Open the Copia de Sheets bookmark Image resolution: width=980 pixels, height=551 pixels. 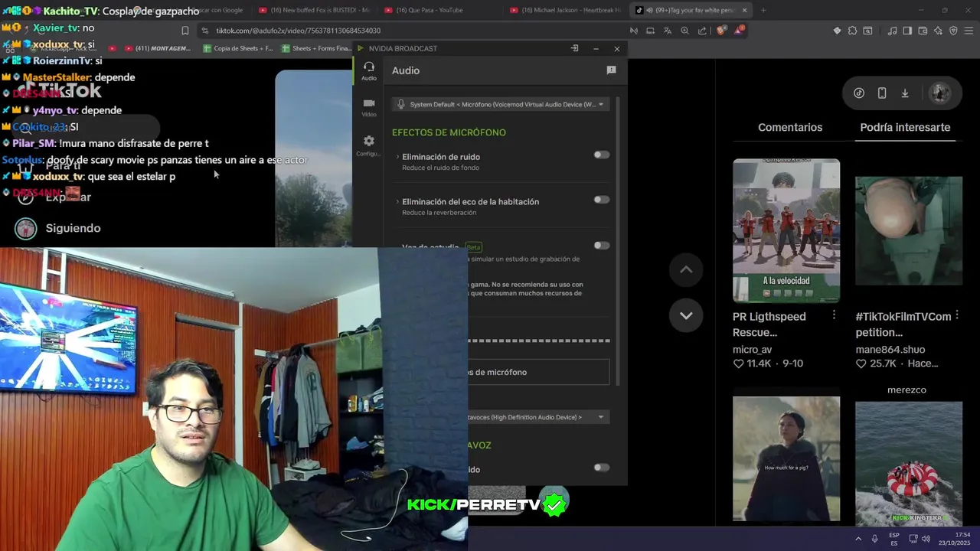pyautogui.click(x=237, y=48)
